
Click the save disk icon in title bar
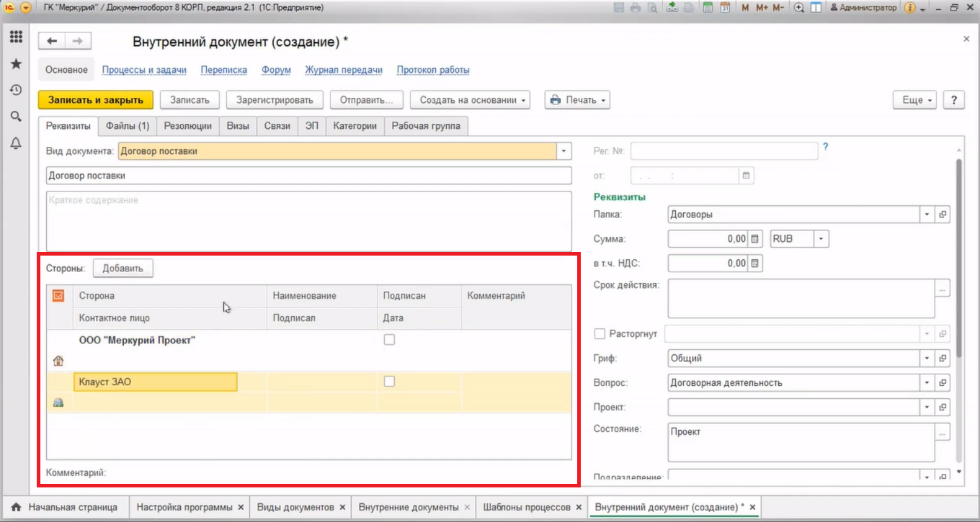point(618,8)
